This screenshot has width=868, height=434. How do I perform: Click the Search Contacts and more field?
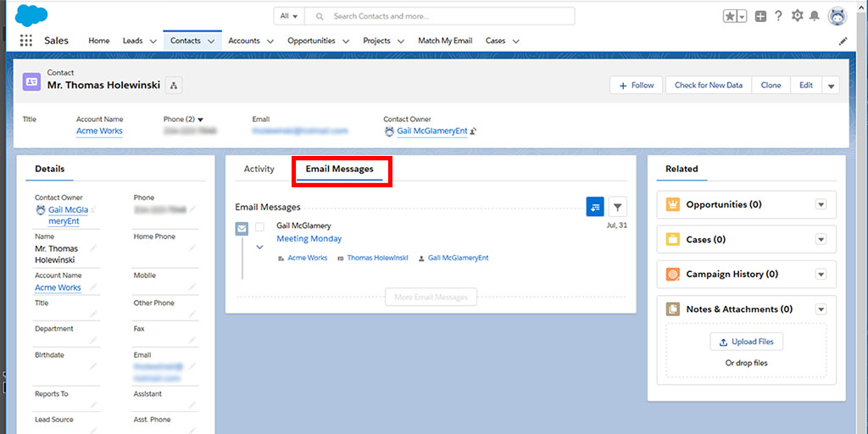pos(440,16)
